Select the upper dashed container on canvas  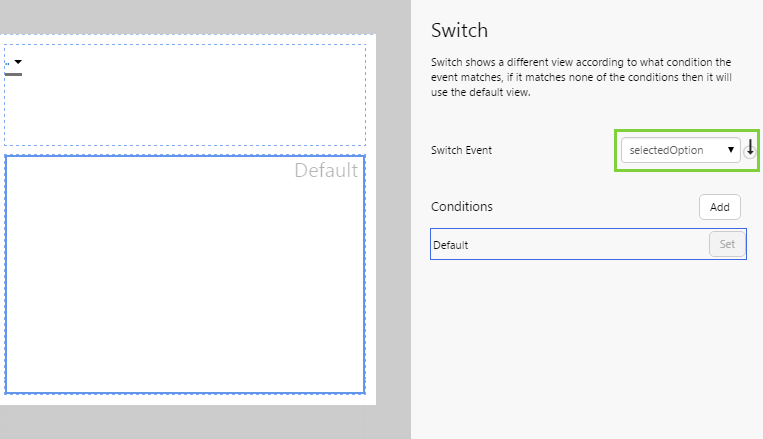coord(185,95)
